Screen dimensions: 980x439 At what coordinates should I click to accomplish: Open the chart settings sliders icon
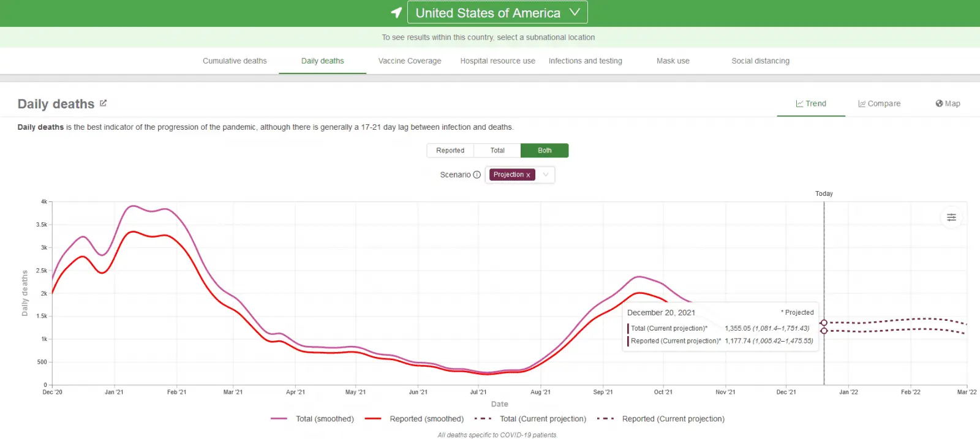[951, 217]
